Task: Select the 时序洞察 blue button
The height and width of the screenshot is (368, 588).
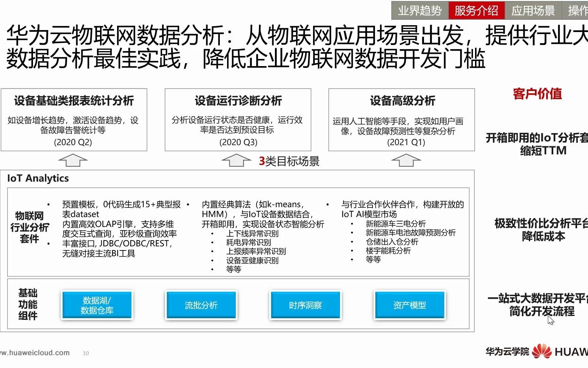Action: click(x=305, y=305)
